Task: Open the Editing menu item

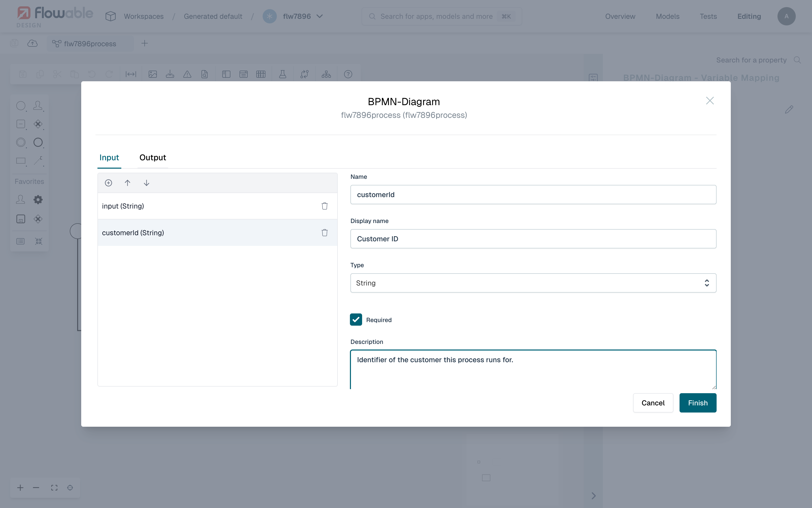Action: (x=749, y=16)
